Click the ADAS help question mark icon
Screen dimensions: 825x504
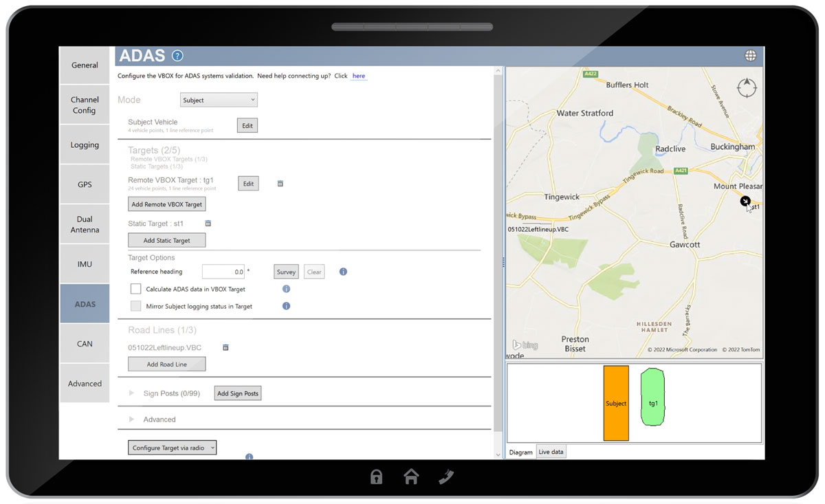tap(177, 56)
